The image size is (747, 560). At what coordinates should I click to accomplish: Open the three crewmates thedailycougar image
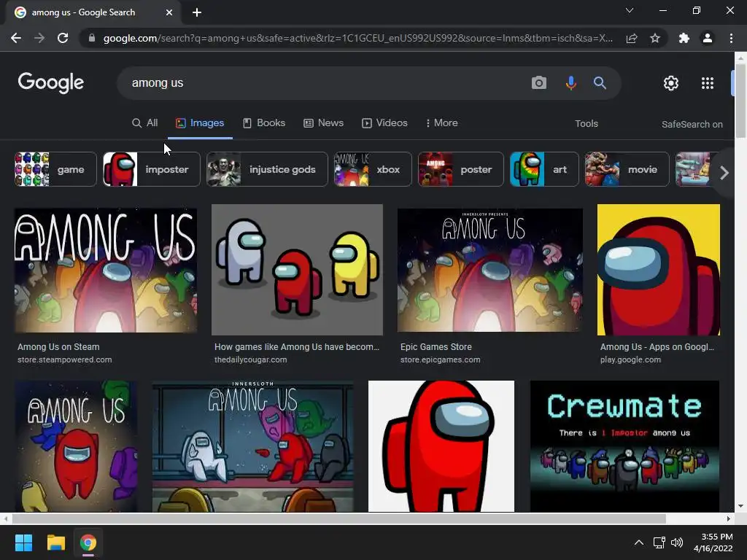(x=298, y=270)
